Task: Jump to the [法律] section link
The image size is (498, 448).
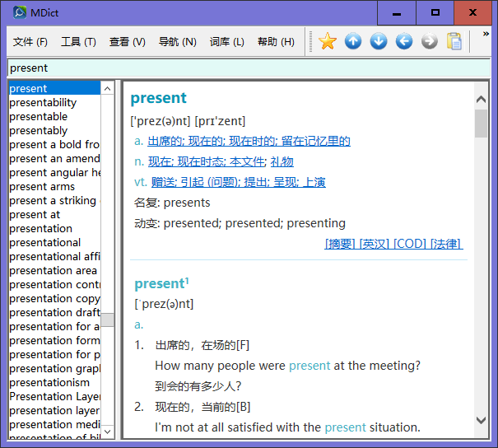Action: pyautogui.click(x=445, y=243)
